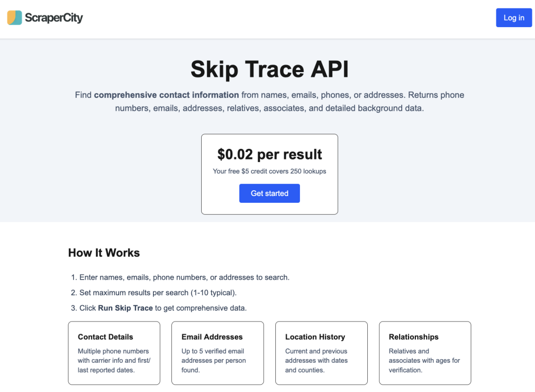The width and height of the screenshot is (535, 392).
Task: Click the How It Works heading
Action: point(104,253)
